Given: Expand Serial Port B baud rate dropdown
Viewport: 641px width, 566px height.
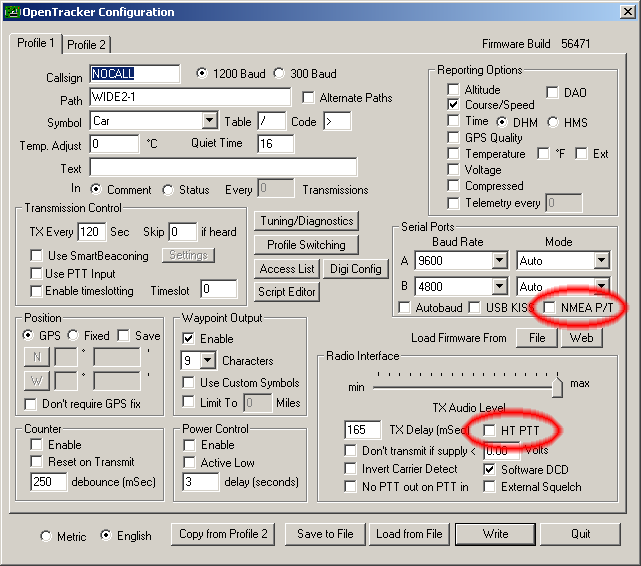Looking at the screenshot, I should (x=499, y=286).
